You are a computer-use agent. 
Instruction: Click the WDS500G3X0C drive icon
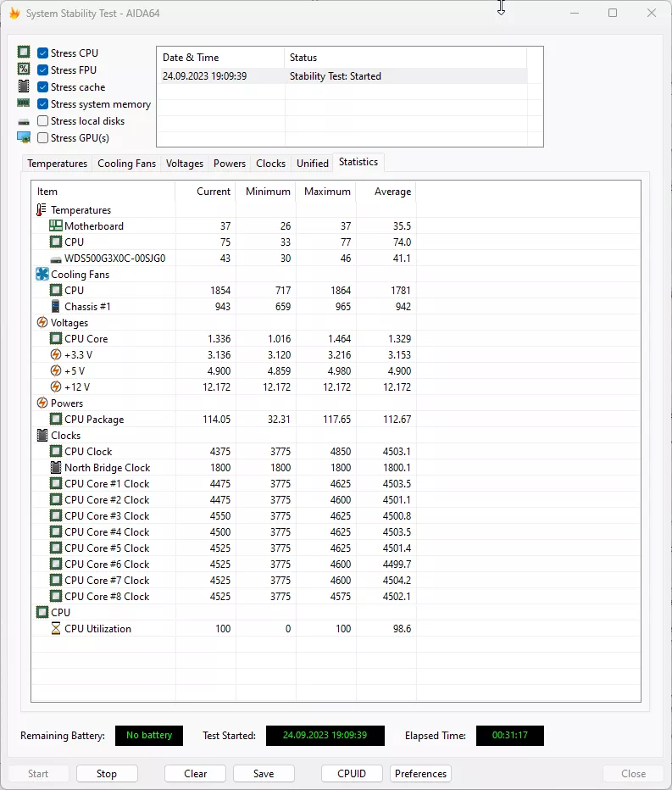[x=56, y=259]
